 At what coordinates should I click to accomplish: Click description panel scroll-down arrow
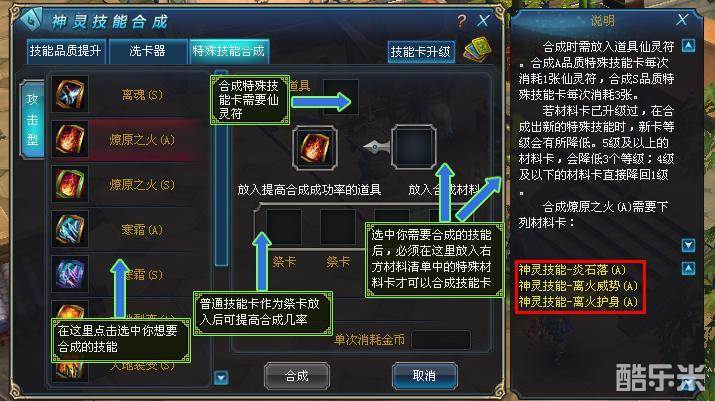(x=688, y=245)
